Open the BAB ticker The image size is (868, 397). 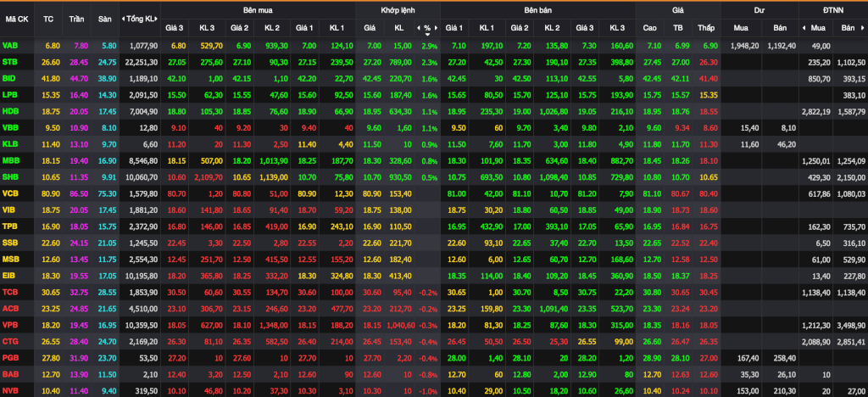click(10, 374)
